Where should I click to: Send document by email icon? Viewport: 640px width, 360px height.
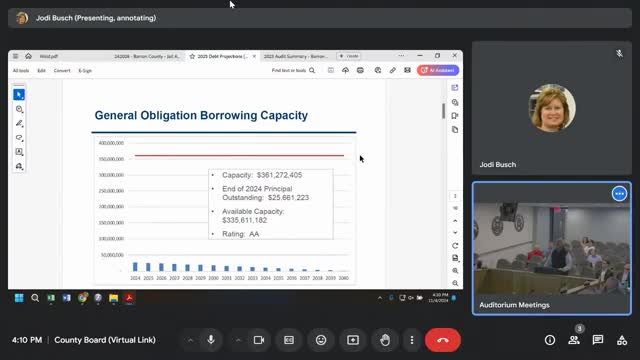click(407, 70)
